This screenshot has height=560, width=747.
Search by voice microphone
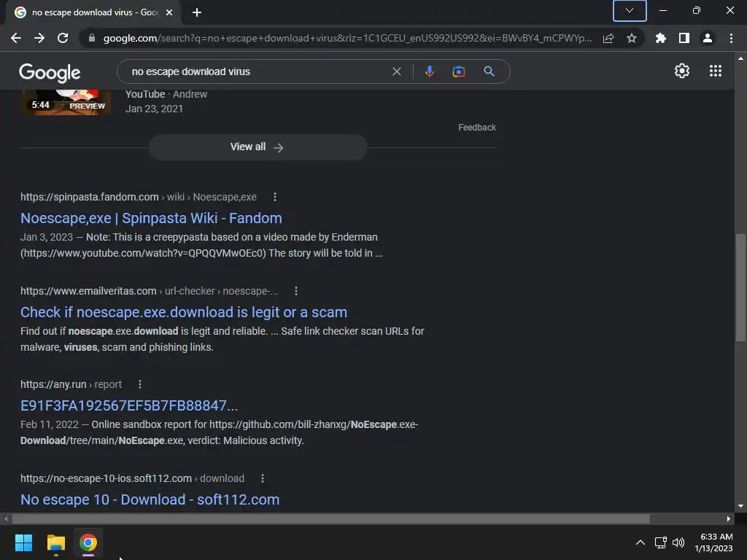[x=429, y=71]
